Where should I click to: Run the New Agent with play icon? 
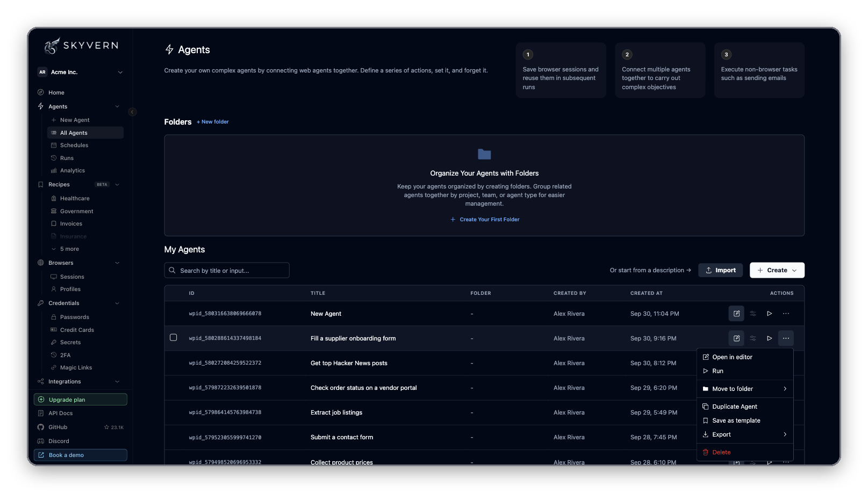(x=770, y=314)
